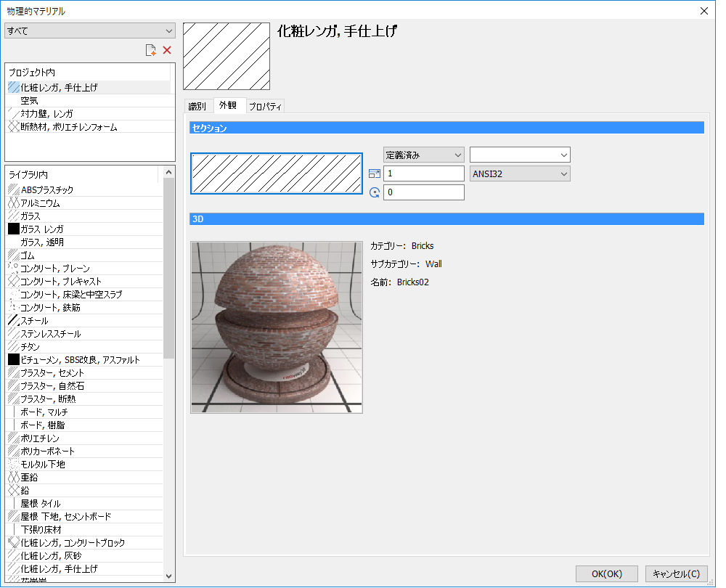
Task: Click the hatch scale field showing 1
Action: tap(424, 173)
